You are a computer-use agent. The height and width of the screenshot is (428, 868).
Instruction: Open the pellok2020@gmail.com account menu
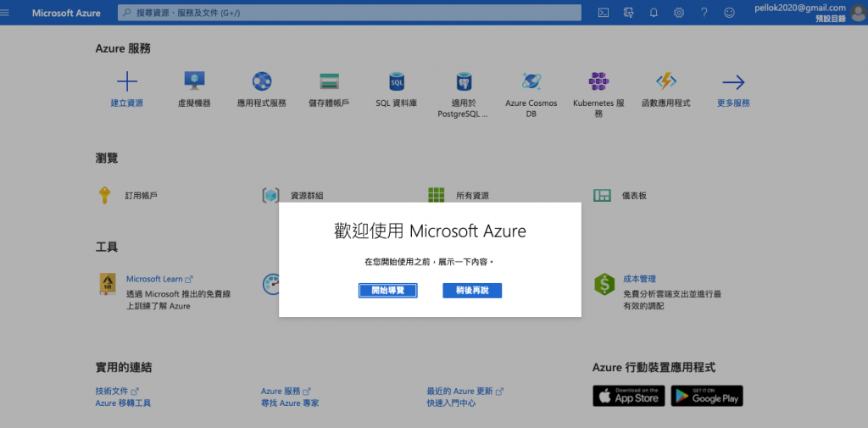(x=800, y=13)
